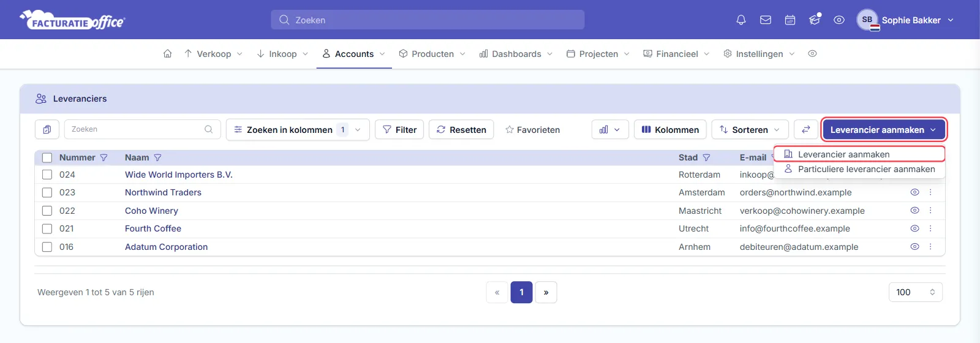Expand the Verkoop menu

tap(213, 54)
